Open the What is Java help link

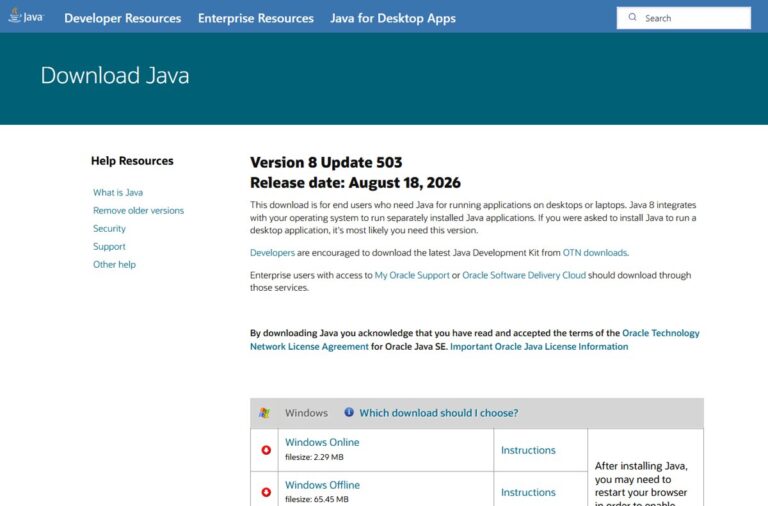click(118, 193)
